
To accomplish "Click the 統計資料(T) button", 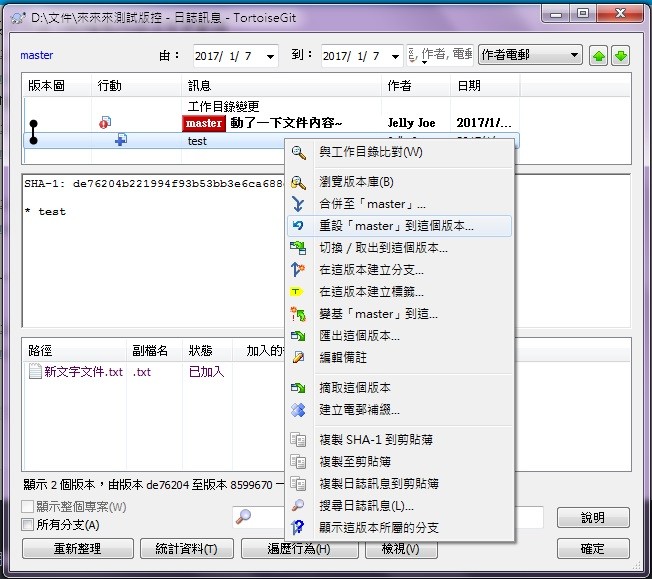I will [x=187, y=549].
